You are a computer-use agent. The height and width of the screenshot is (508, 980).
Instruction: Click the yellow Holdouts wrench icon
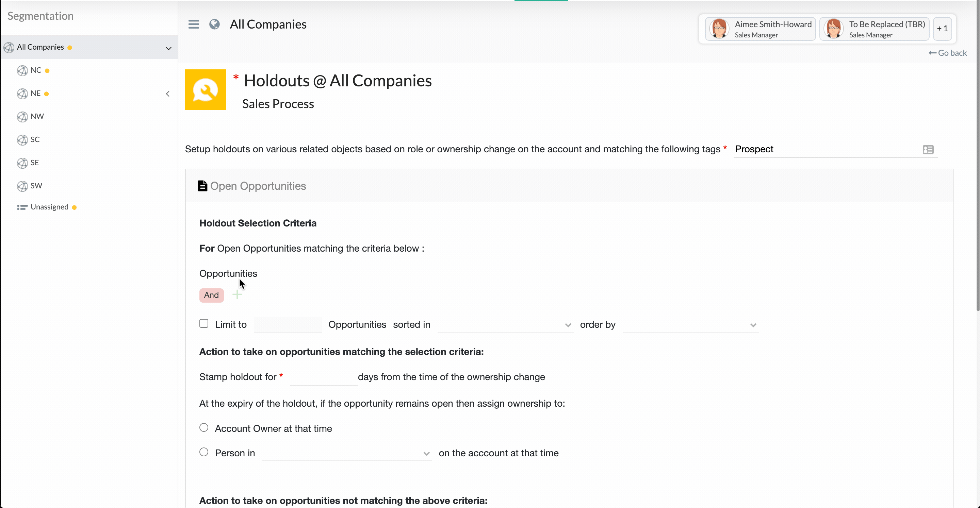(206, 90)
